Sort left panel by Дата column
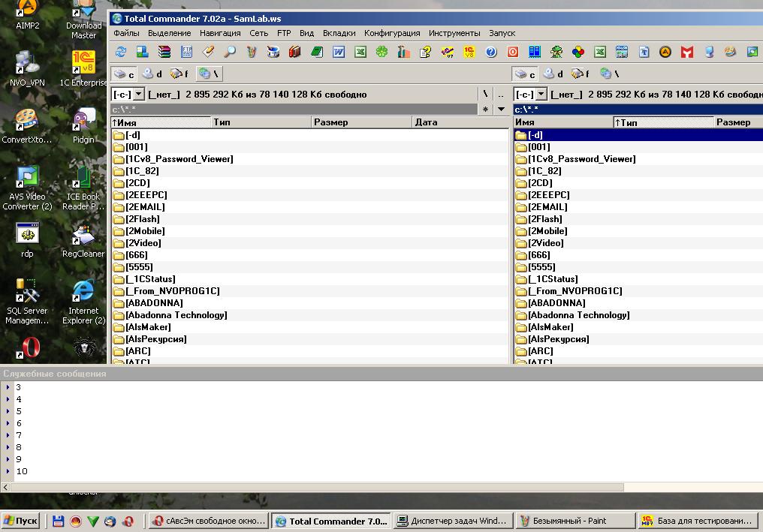 460,122
